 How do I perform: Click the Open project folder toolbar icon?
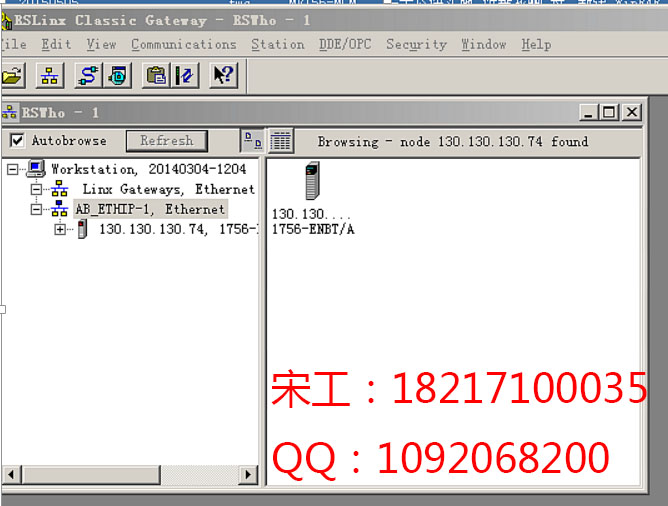point(12,75)
